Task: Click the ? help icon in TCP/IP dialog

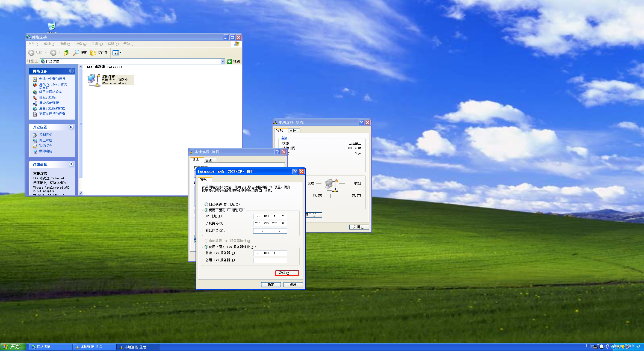Action: click(x=295, y=171)
